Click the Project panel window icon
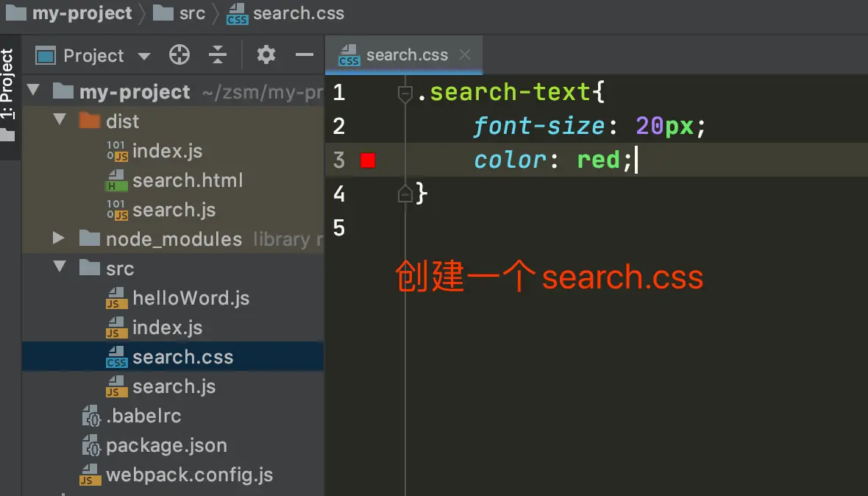The width and height of the screenshot is (868, 496). [x=46, y=55]
